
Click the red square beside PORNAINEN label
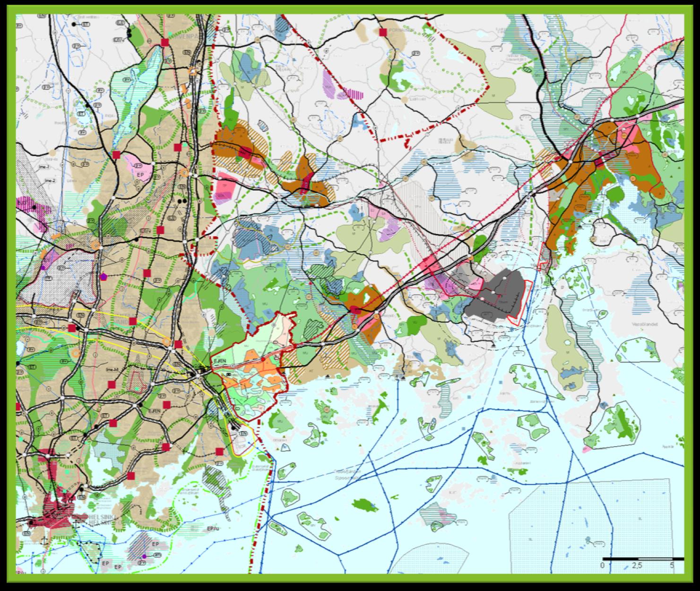pyautogui.click(x=382, y=32)
